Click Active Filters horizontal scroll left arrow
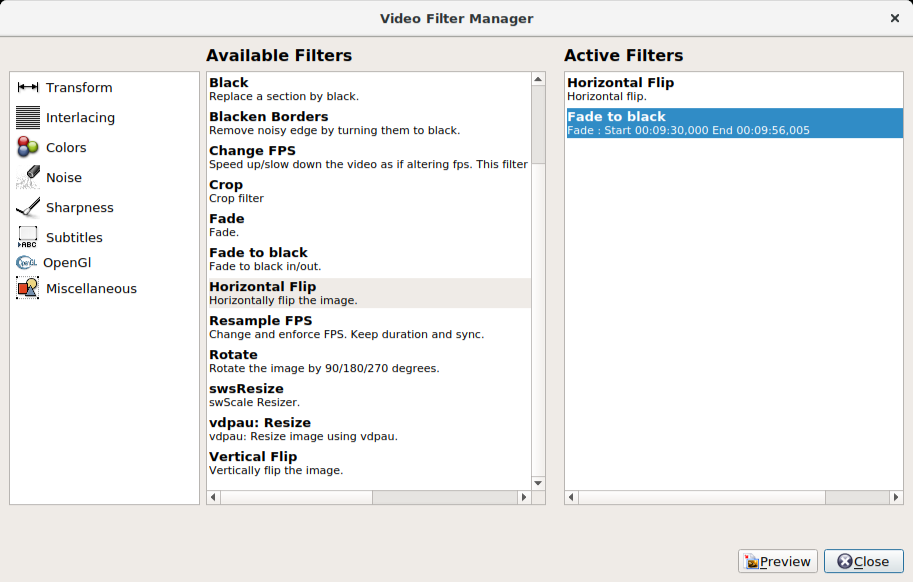Viewport: 913px width, 582px height. pos(572,497)
